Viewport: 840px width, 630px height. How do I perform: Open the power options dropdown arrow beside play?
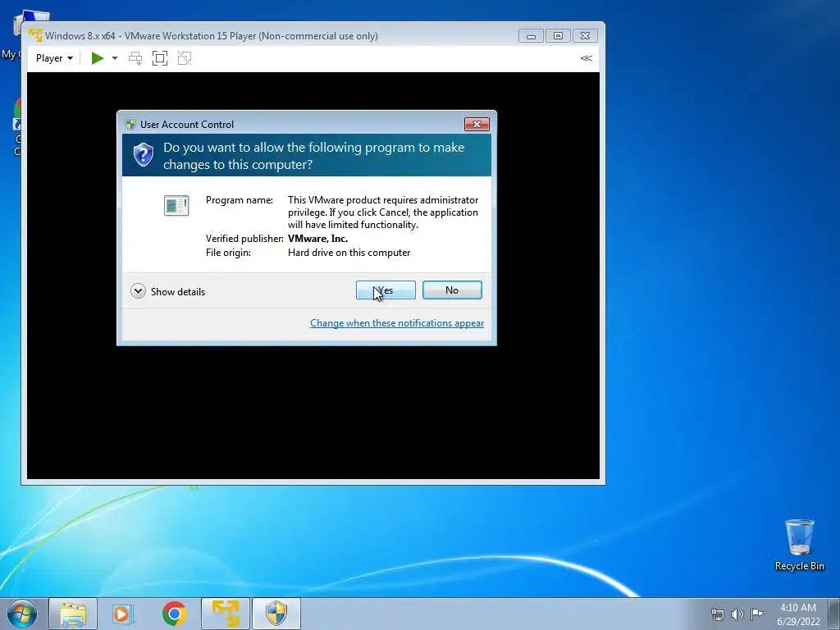115,58
